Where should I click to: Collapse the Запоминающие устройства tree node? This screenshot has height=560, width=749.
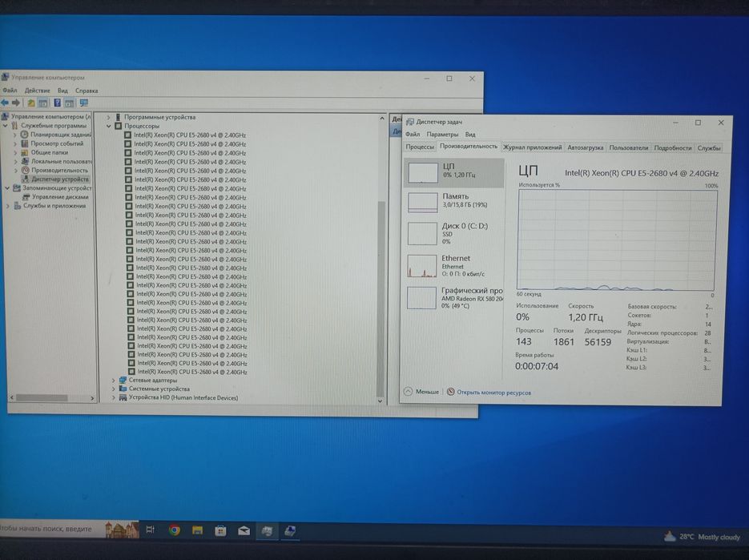click(x=7, y=188)
